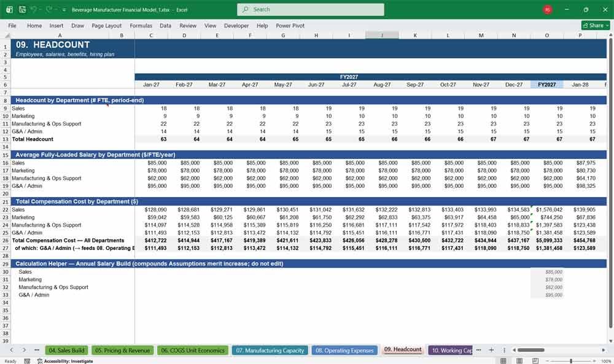This screenshot has width=614, height=364.
Task: Click the zoom slider handle
Action: (x=571, y=361)
